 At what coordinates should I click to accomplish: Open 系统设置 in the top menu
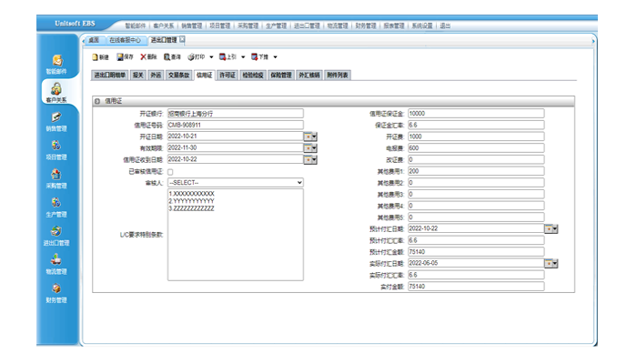421,26
